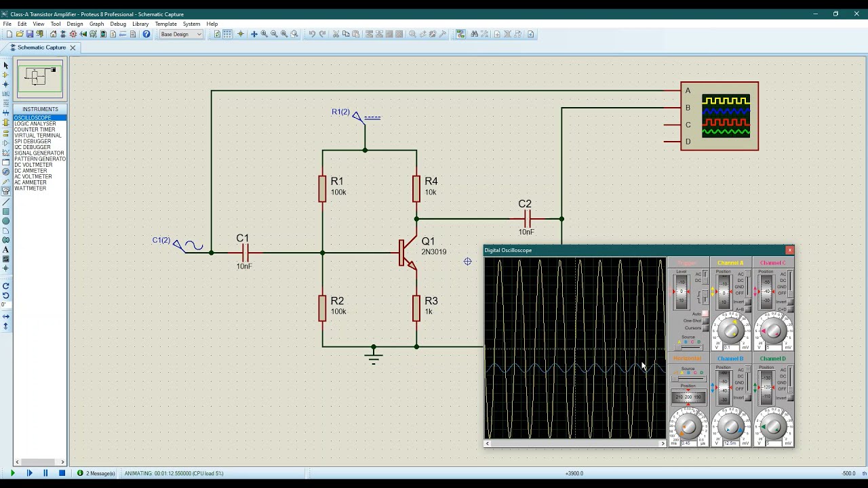Click the Cut scissors icon

336,34
